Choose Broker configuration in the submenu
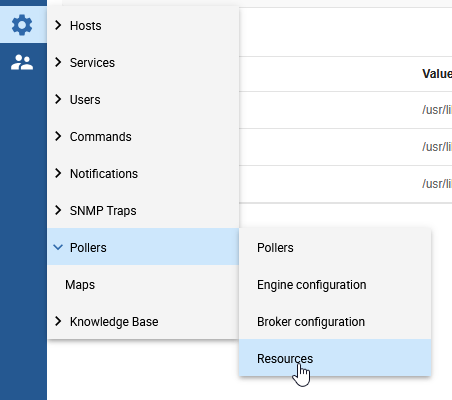Screen dimensions: 452x400 (x=335, y=321)
